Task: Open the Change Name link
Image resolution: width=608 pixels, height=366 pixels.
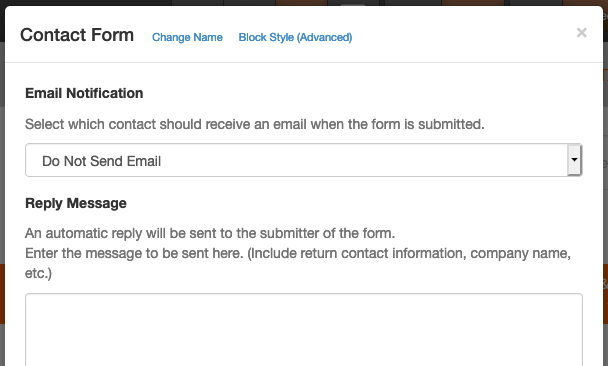Action: 187,37
